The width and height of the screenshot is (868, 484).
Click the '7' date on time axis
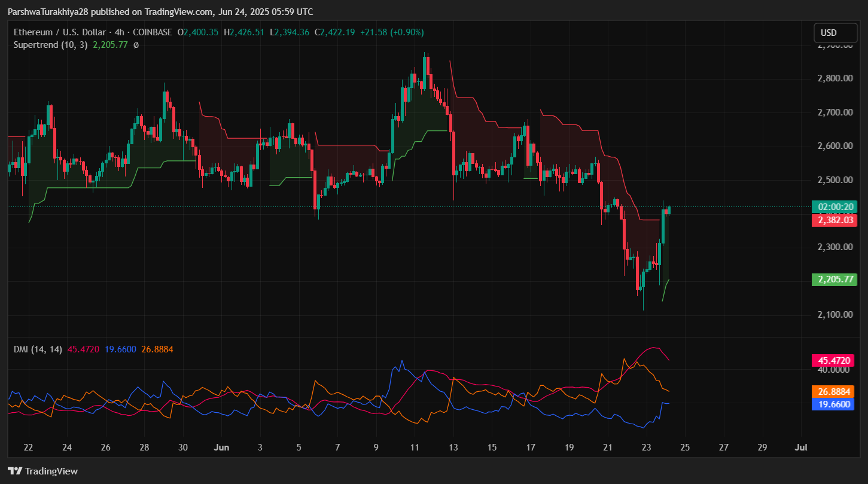pos(337,448)
